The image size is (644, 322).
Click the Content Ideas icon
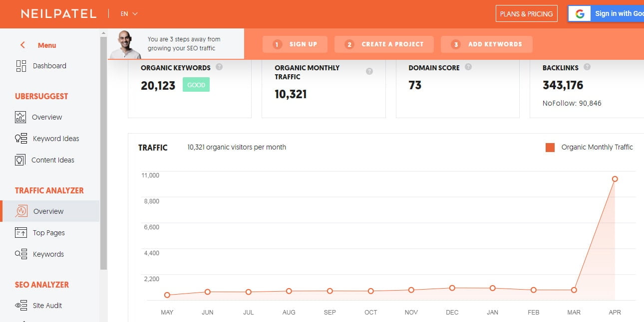(20, 160)
